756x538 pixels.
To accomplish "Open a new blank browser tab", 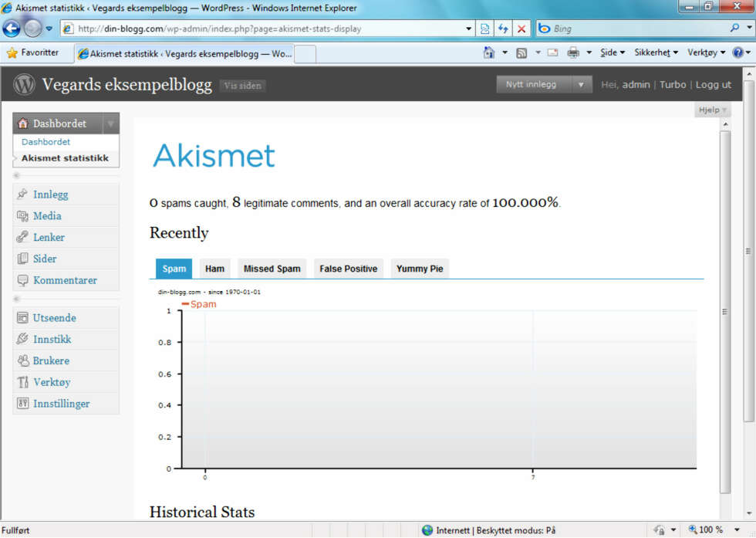I will click(x=305, y=54).
